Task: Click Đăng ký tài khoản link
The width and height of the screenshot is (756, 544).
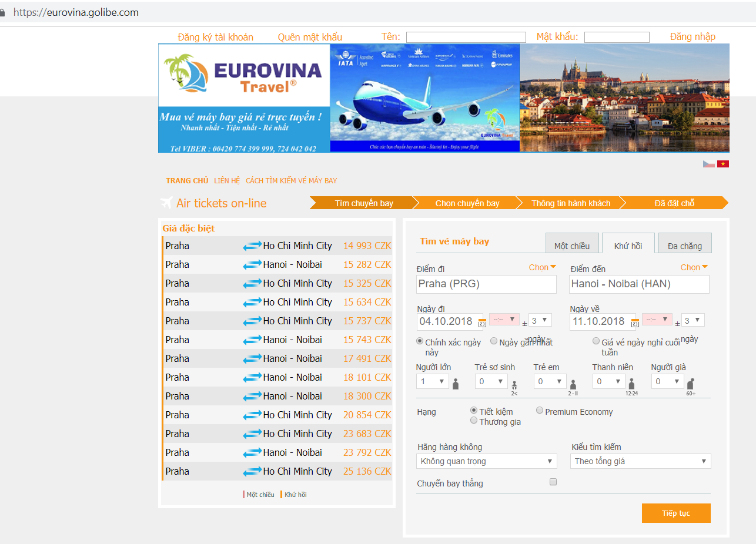Action: pyautogui.click(x=216, y=37)
